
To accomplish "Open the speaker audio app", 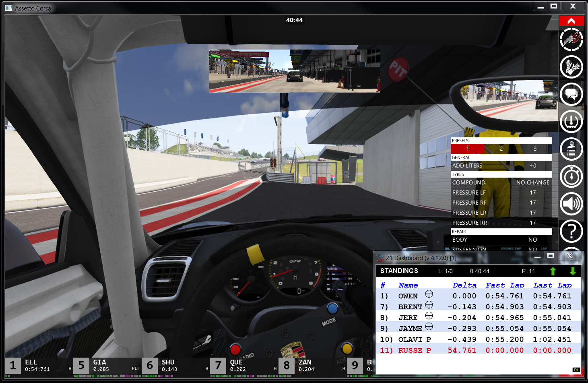I will tap(571, 203).
